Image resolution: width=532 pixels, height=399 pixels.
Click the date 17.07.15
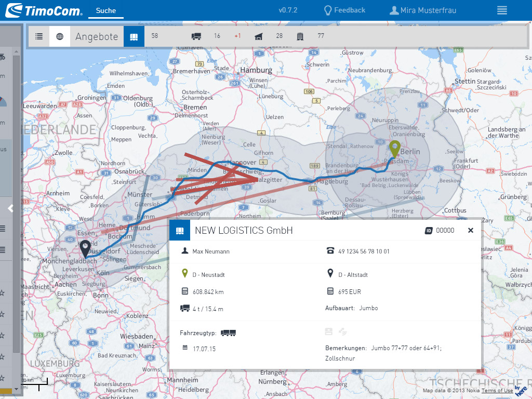204,349
